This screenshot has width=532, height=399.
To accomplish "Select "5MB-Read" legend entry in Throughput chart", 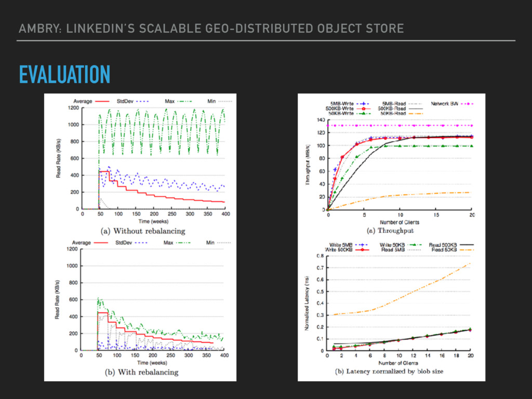I will tap(394, 104).
